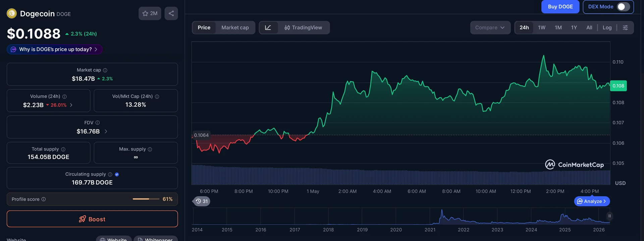Switch to TradingView chart tab

click(x=303, y=27)
